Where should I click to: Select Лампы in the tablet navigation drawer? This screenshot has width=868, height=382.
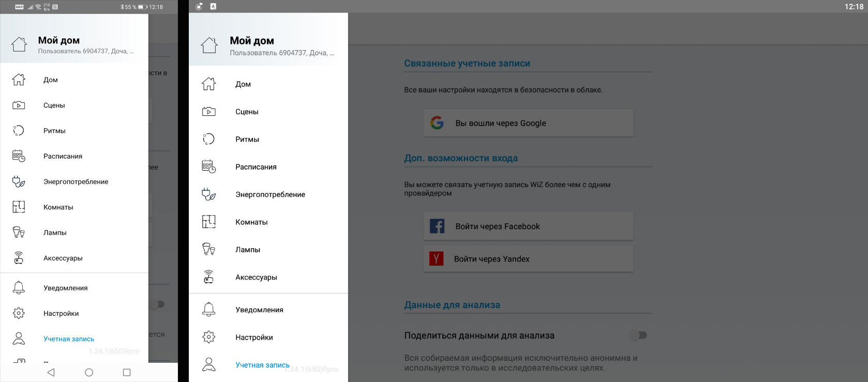point(248,250)
